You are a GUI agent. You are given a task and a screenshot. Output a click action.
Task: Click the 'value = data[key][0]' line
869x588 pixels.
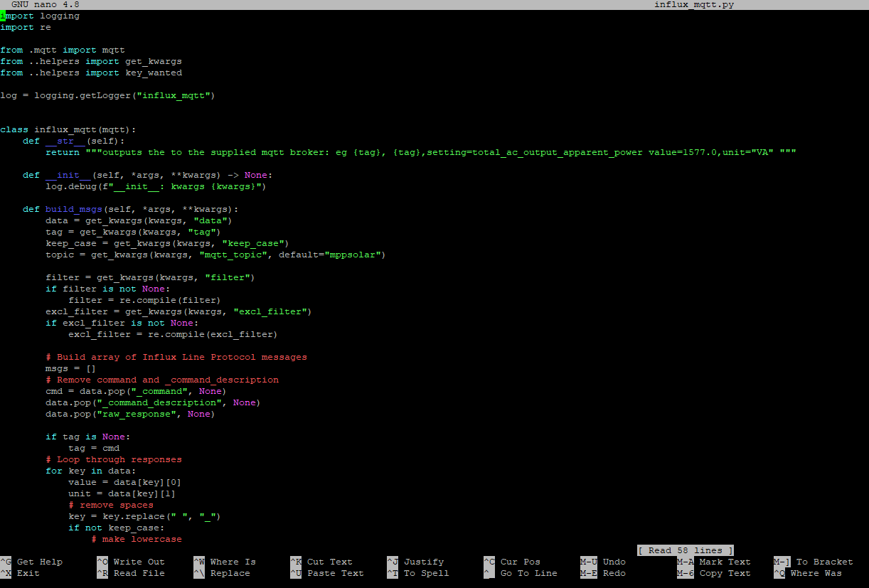click(125, 482)
